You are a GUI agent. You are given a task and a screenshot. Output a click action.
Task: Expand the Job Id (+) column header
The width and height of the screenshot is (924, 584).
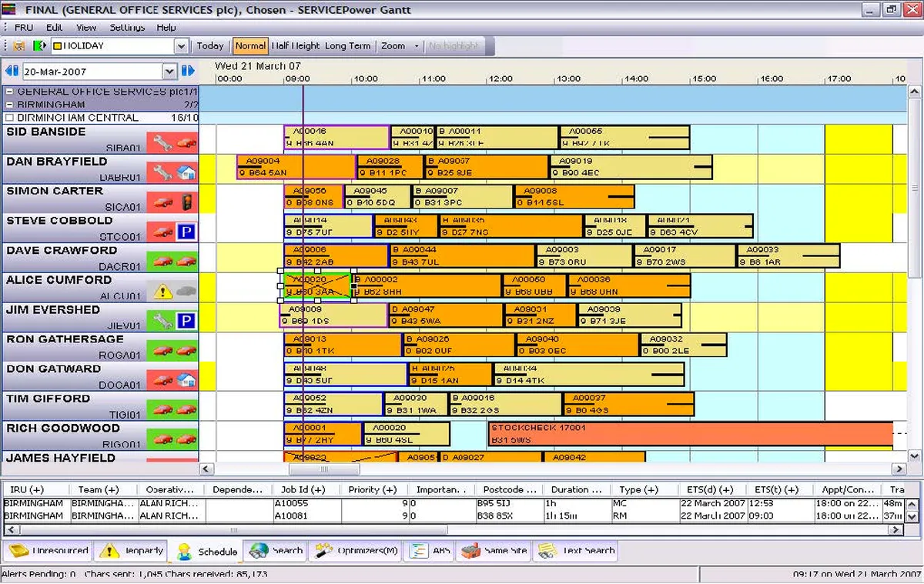(x=306, y=489)
